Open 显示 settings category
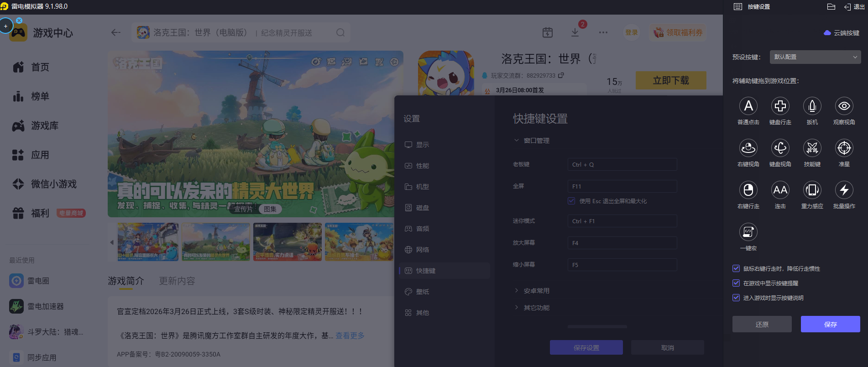Screen dimensions: 868x367 click(444, 145)
